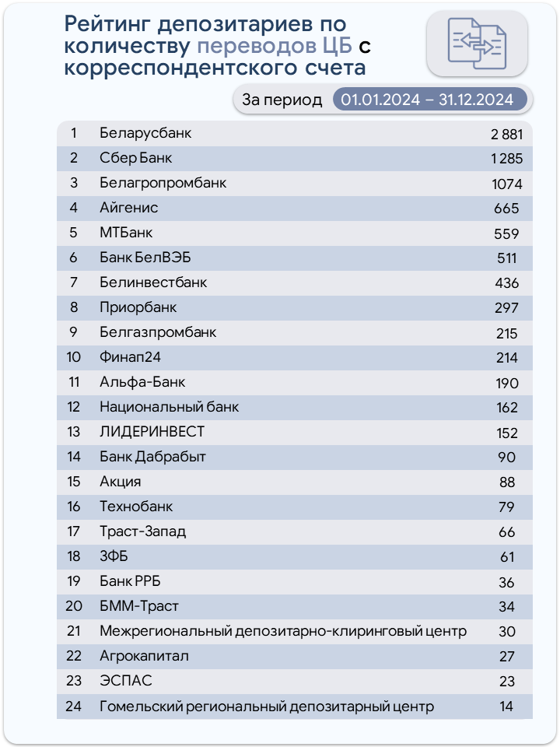Click the 'За период' label
Screen dimensions: 560x747
tap(282, 100)
